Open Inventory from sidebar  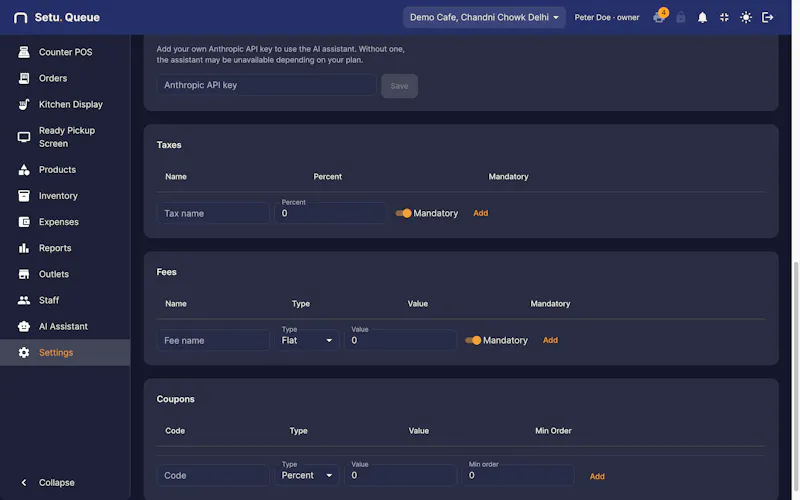click(65, 195)
